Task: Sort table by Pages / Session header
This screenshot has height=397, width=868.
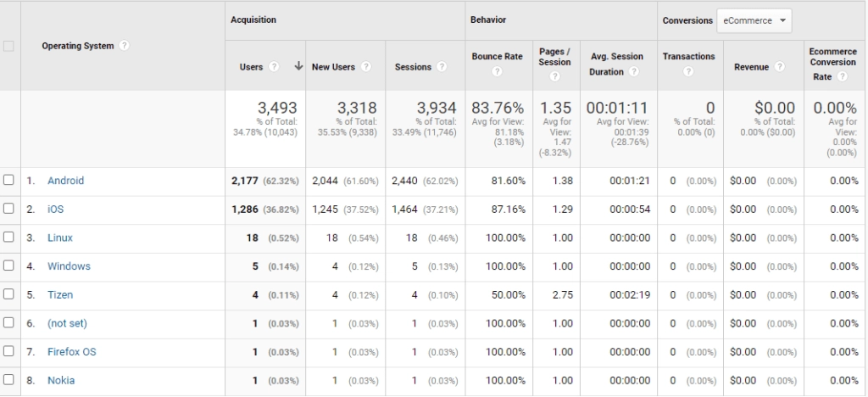Action: [554, 57]
